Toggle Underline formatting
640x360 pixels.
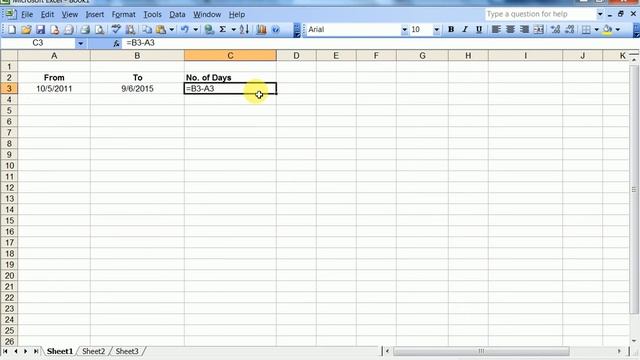click(479, 29)
